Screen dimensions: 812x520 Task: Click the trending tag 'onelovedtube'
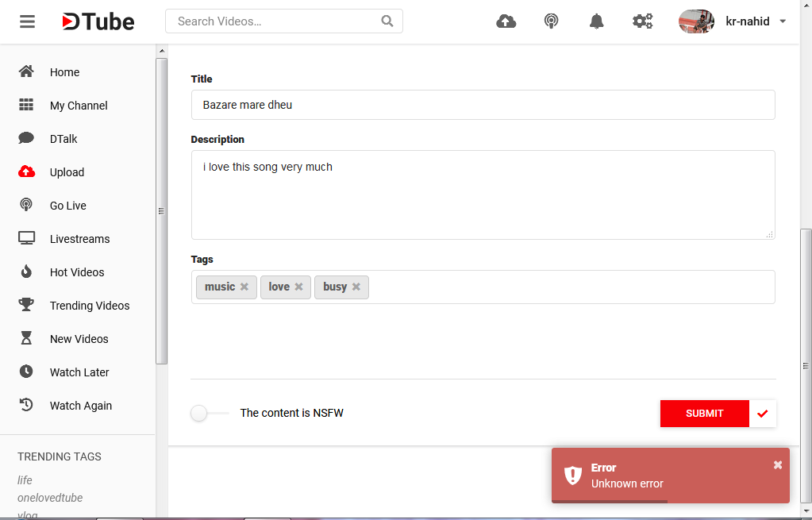50,498
